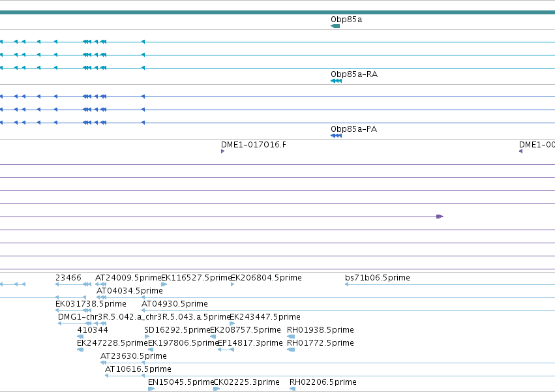Image resolution: width=555 pixels, height=392 pixels.
Task: Click the EP14817.3prime EST glyph
Action: [x=226, y=350]
